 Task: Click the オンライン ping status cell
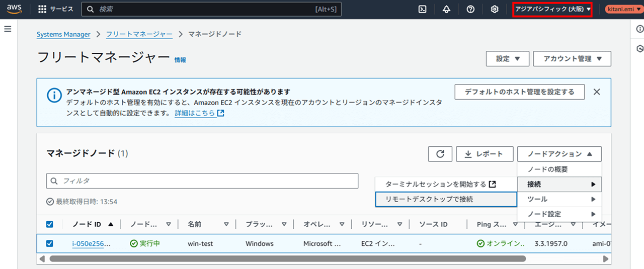click(x=501, y=243)
